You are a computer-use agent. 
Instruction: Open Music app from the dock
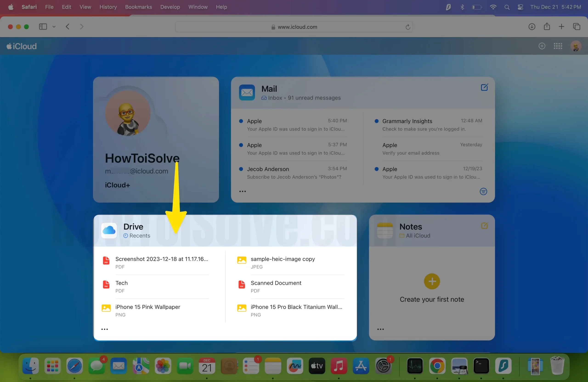click(339, 366)
